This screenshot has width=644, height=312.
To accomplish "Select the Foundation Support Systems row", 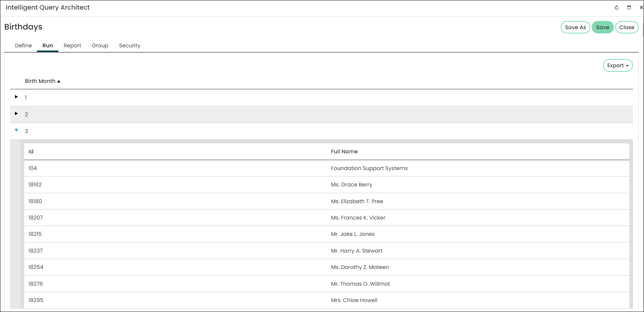I will coord(327,168).
